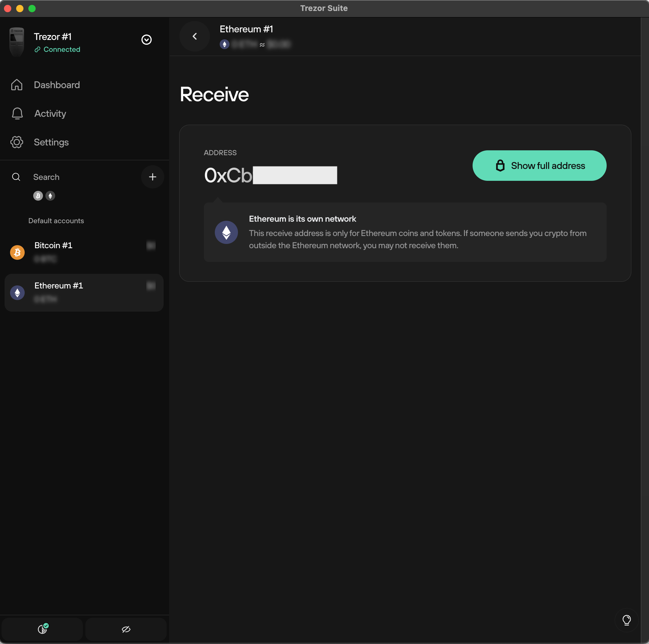The image size is (649, 644).
Task: Click the Trezor device image icon
Action: (x=17, y=42)
